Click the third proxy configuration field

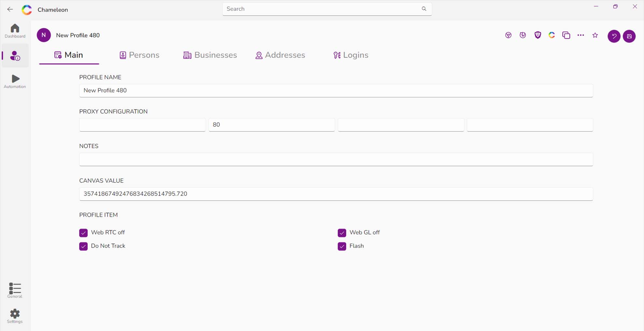[x=401, y=125]
